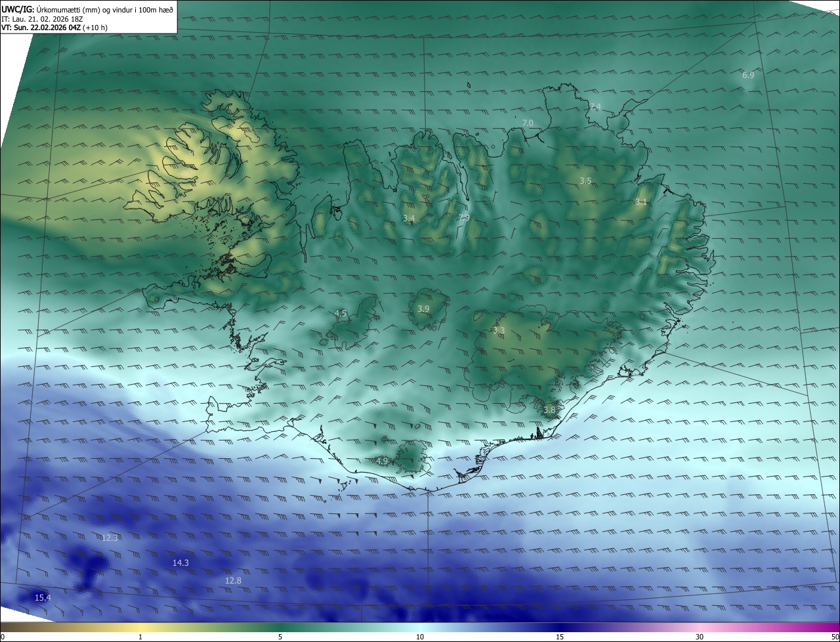Image resolution: width=840 pixels, height=642 pixels.
Task: Click the 12.8 value over the sea
Action: click(x=233, y=580)
